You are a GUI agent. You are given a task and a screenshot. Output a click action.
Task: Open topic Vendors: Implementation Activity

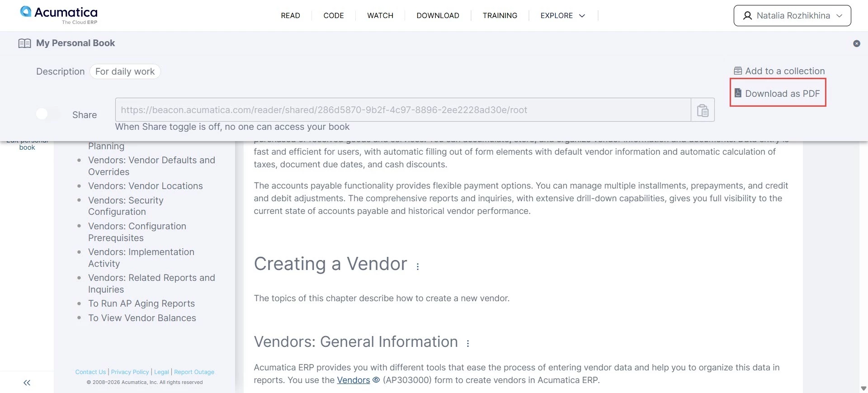pyautogui.click(x=141, y=258)
